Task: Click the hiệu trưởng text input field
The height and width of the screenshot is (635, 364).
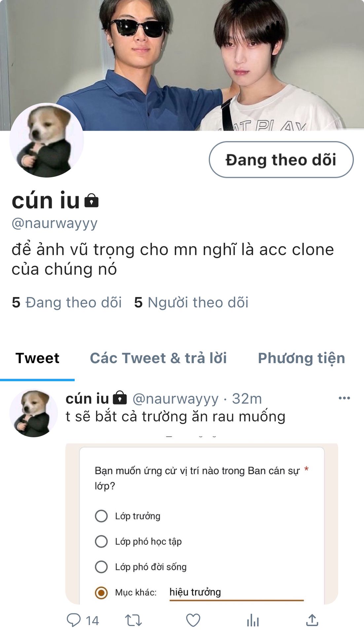Action: point(237,593)
